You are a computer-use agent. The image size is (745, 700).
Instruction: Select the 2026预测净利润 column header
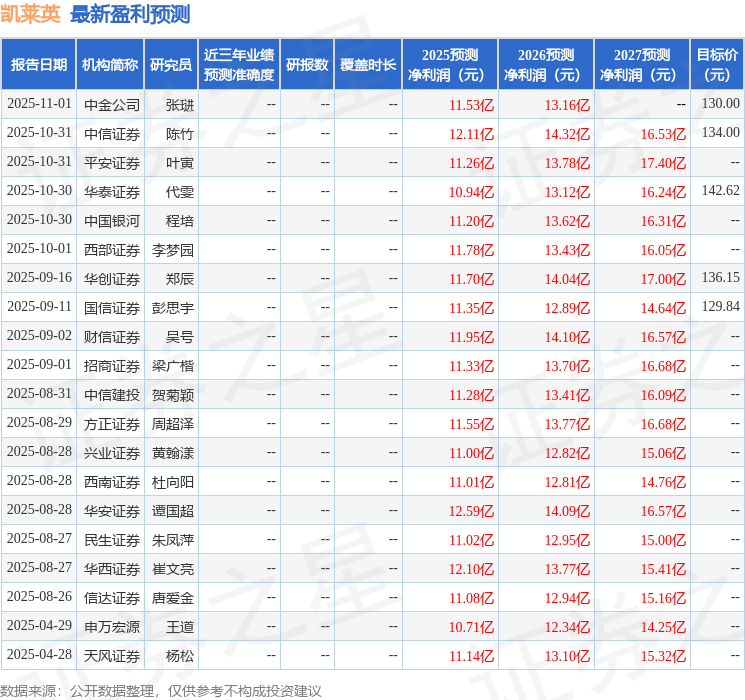[x=546, y=65]
